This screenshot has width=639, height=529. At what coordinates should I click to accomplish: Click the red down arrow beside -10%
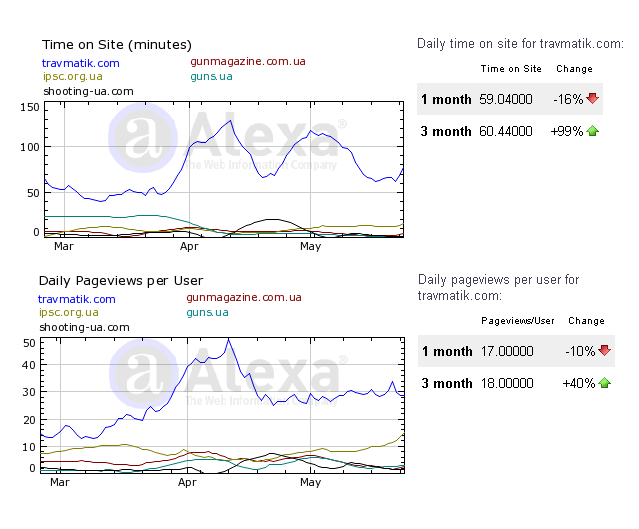point(604,350)
